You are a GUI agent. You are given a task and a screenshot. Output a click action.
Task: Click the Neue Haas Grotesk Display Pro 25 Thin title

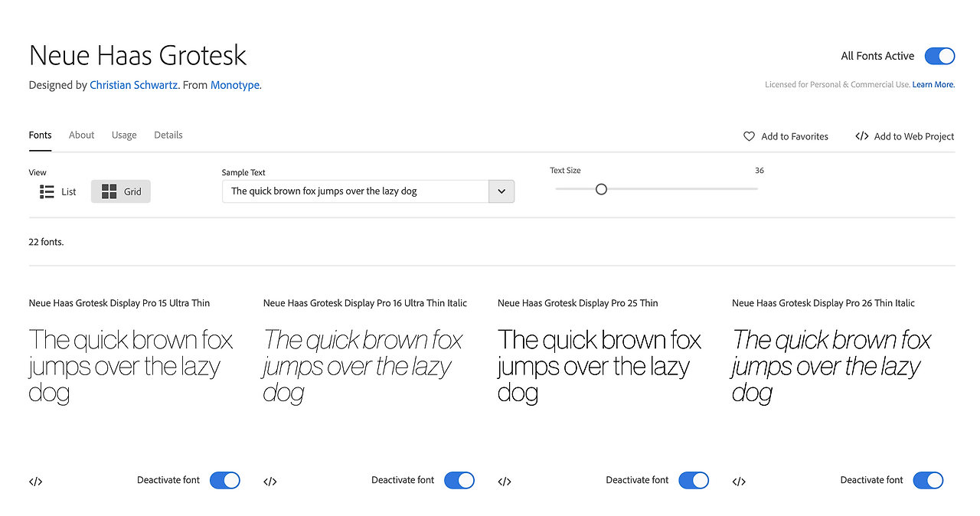[578, 303]
